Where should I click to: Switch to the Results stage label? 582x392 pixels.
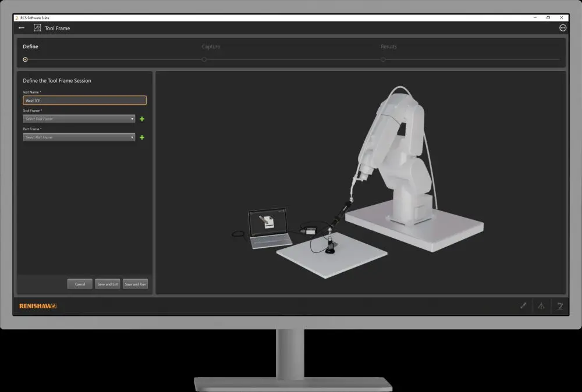(x=388, y=47)
